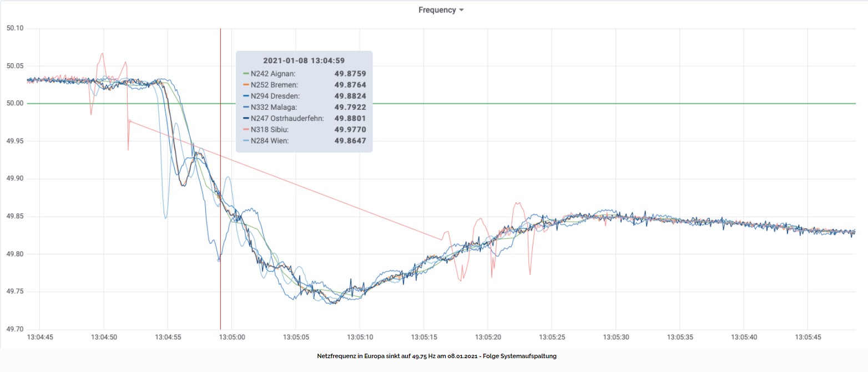This screenshot has width=868, height=372.
Task: Click the caret arrow beside Frequency
Action: pyautogui.click(x=461, y=11)
